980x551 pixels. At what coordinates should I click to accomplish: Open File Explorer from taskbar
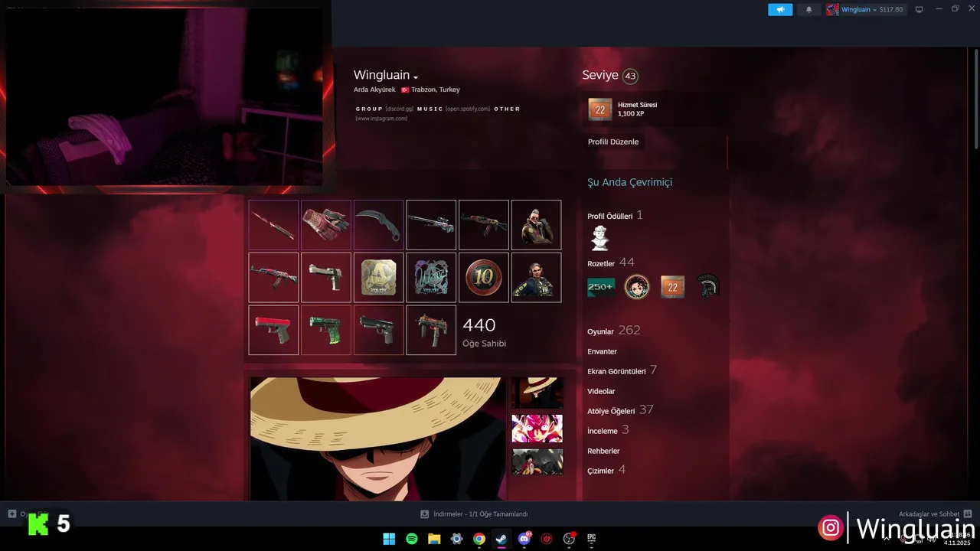(x=434, y=539)
